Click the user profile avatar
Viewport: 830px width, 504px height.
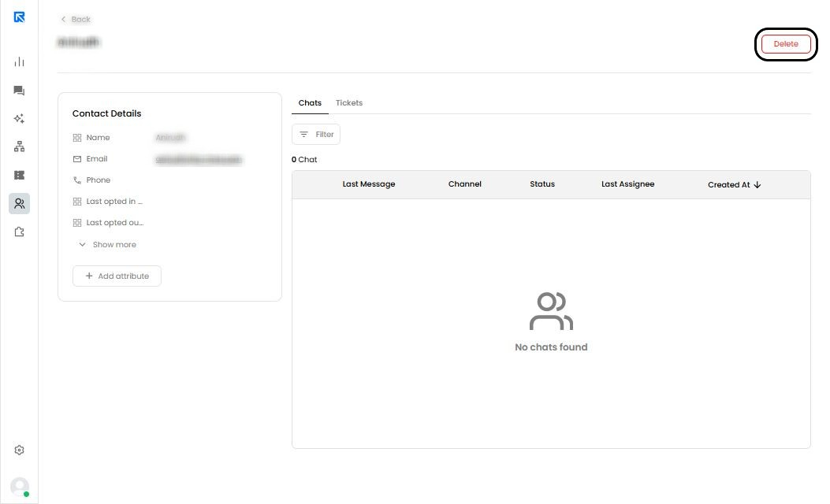20,487
